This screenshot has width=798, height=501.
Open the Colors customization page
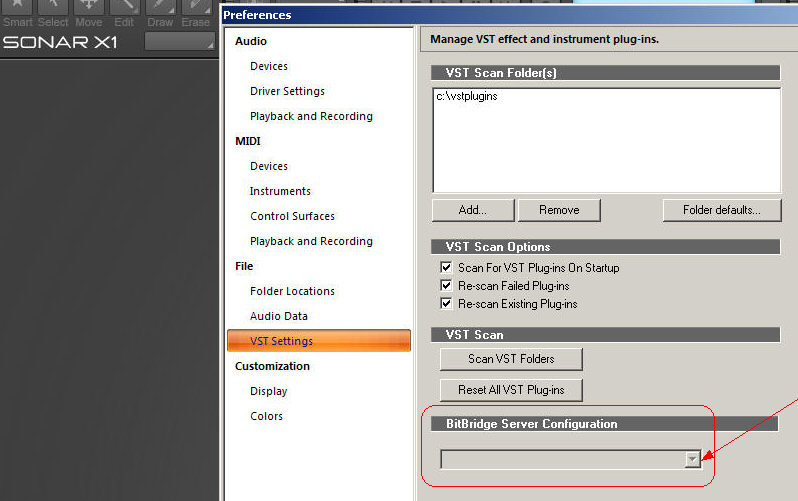(266, 416)
